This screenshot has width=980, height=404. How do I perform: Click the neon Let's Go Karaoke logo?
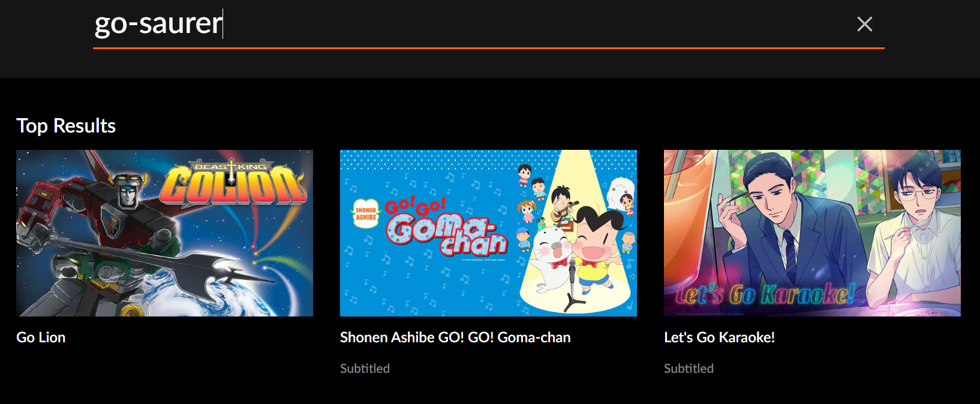coord(765,295)
